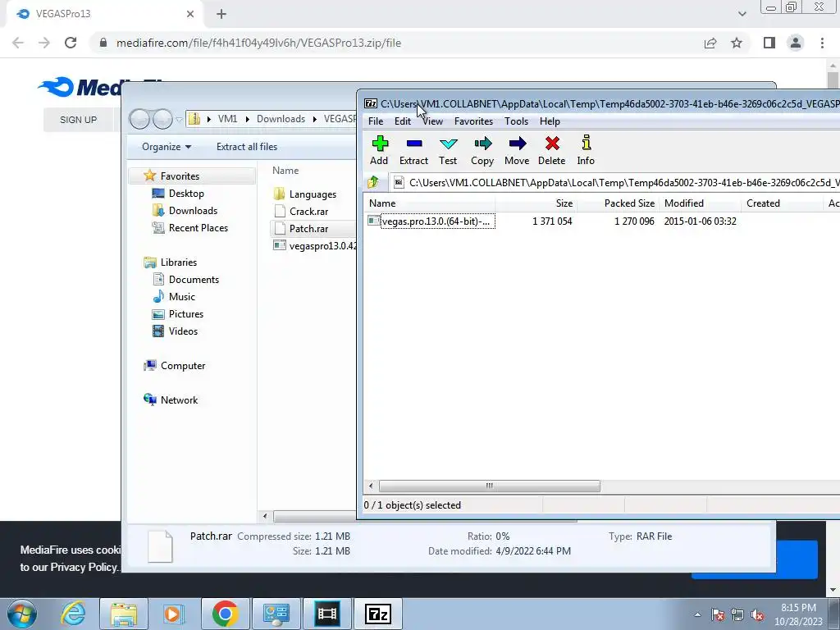Open Documents library in Explorer
The image size is (840, 630).
(194, 279)
